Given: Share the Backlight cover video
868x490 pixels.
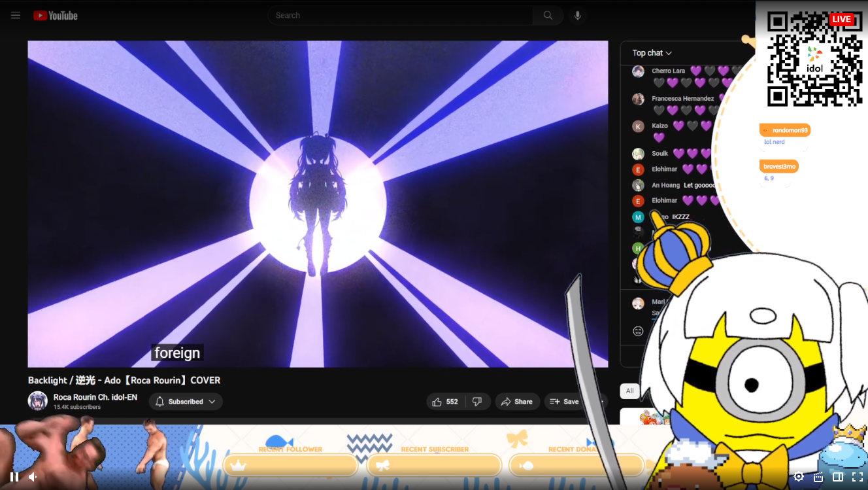Looking at the screenshot, I should (517, 402).
